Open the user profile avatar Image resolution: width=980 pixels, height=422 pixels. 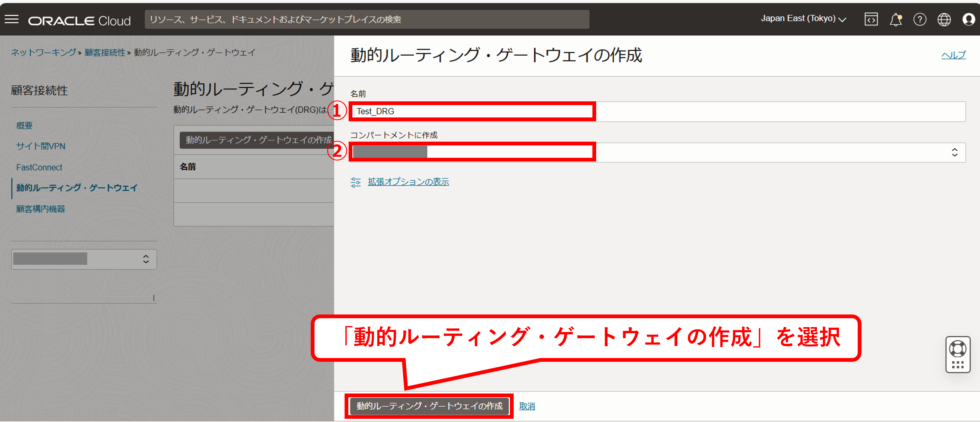(x=968, y=19)
